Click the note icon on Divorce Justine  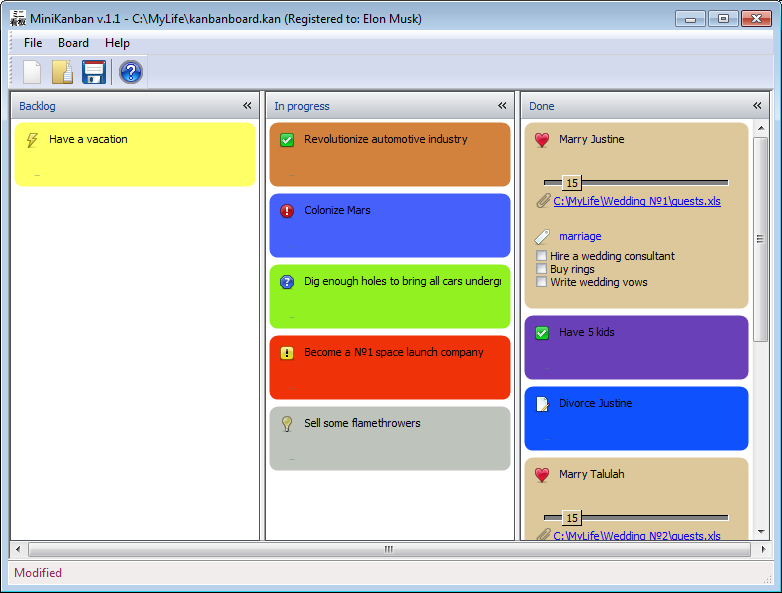542,404
